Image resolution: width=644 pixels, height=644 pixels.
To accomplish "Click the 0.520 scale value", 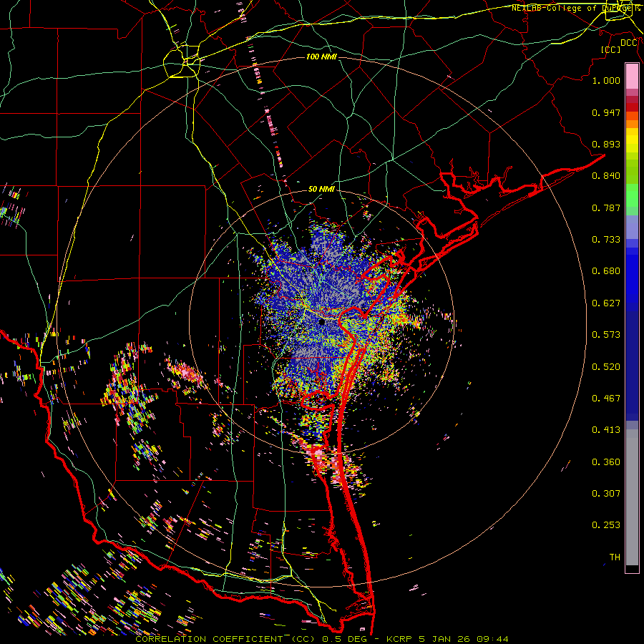I will click(606, 367).
